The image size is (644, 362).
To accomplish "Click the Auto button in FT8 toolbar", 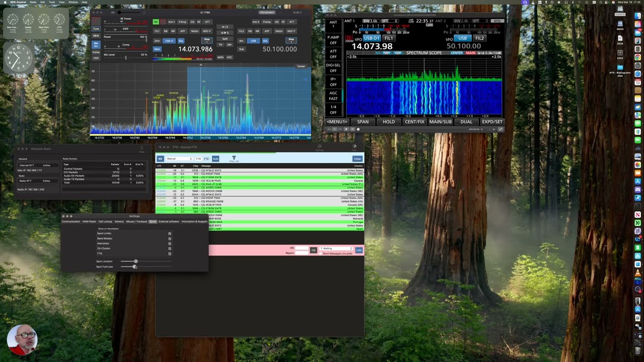I will (x=215, y=159).
